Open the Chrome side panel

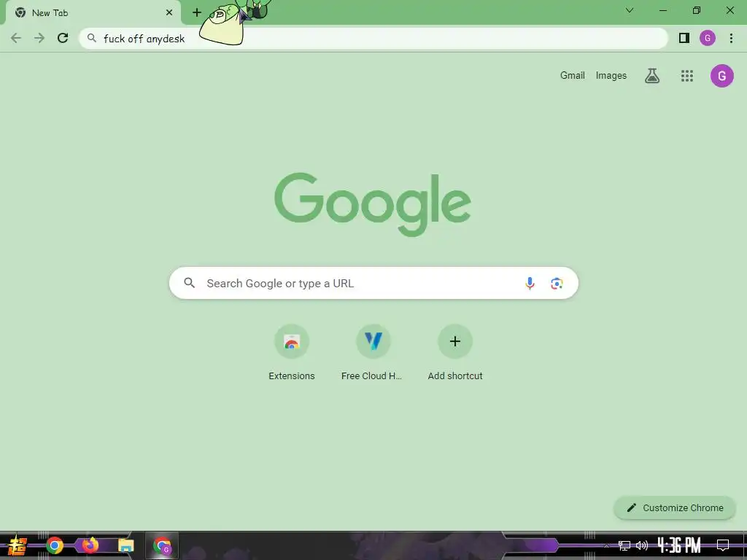point(684,38)
